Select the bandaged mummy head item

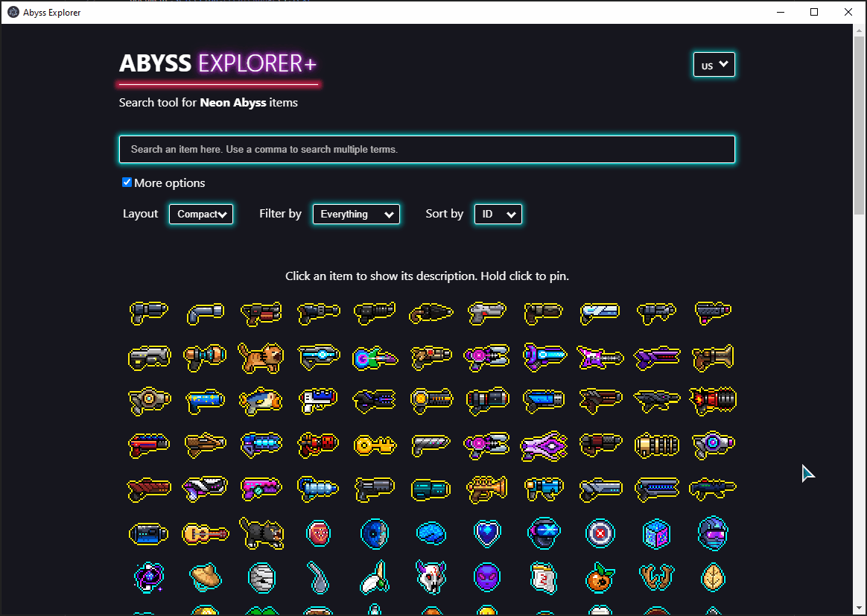pos(261,577)
